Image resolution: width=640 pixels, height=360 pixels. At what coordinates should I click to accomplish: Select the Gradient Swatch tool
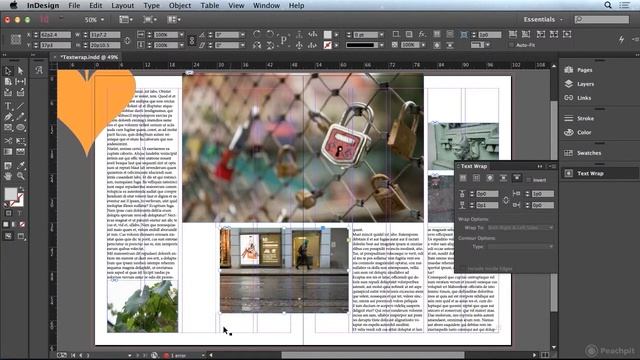click(x=8, y=152)
